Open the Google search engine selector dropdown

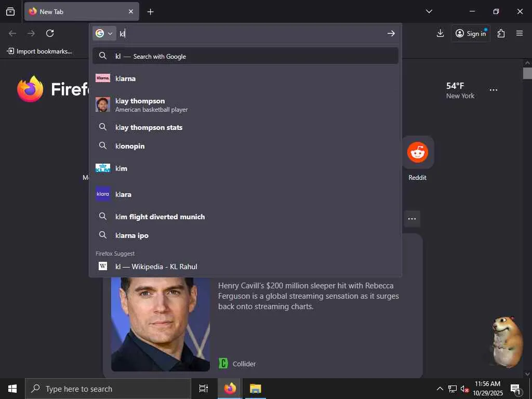pyautogui.click(x=104, y=33)
